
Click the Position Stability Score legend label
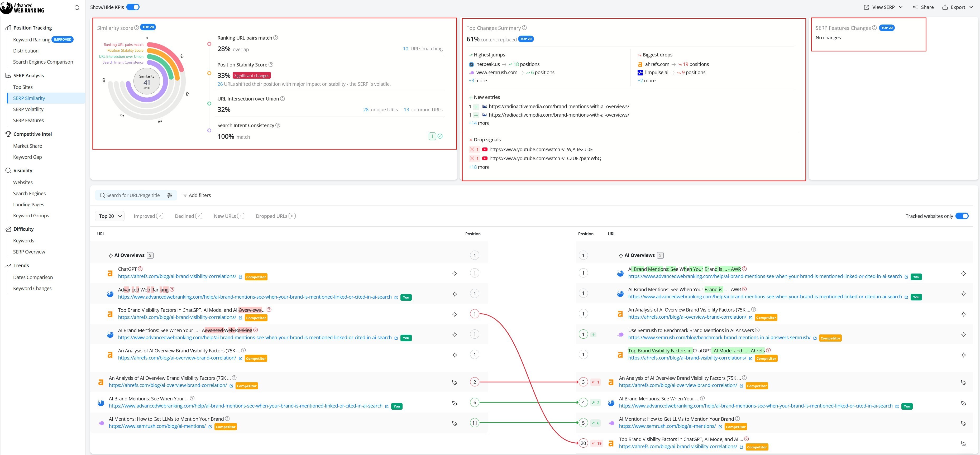[125, 50]
